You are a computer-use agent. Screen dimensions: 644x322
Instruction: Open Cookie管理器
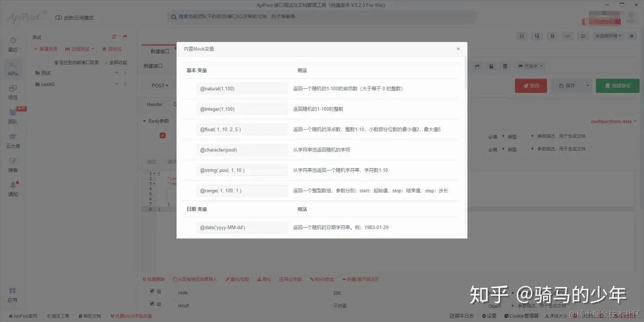[521, 316]
